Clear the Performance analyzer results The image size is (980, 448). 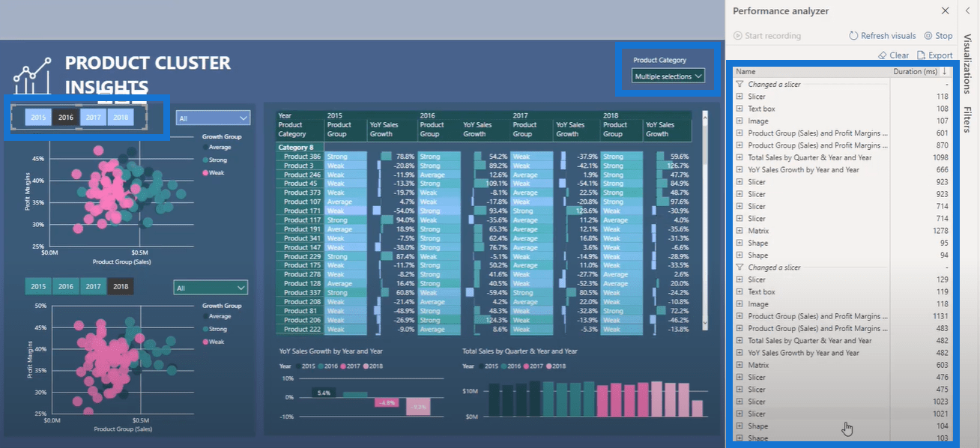coord(894,55)
